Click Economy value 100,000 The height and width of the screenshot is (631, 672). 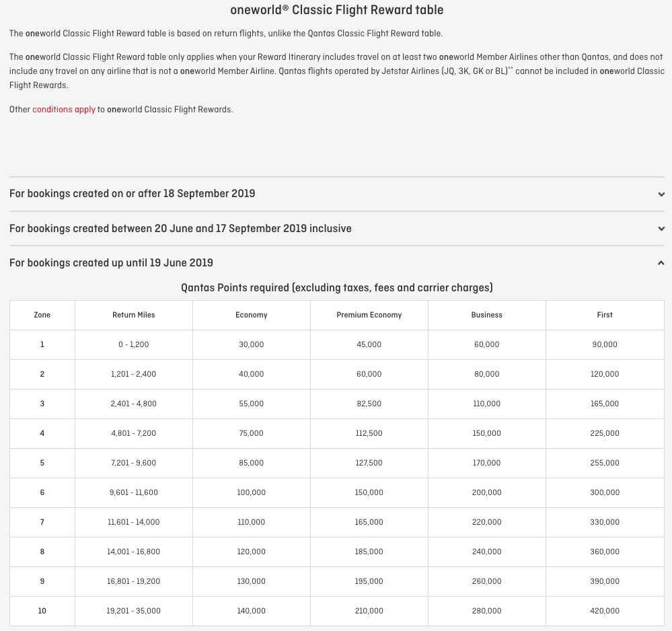[x=252, y=492]
